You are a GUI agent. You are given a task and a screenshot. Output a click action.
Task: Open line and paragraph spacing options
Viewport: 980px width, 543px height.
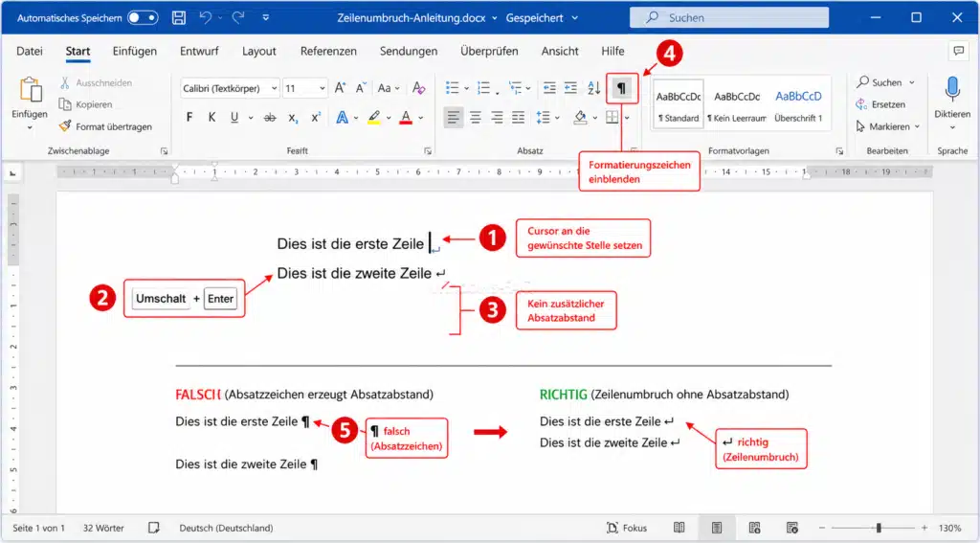544,117
